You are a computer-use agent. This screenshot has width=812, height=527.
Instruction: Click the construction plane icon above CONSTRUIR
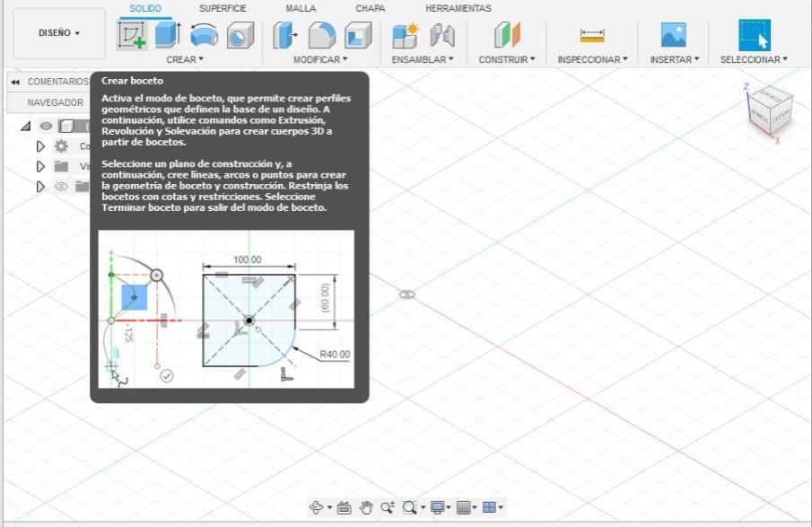(x=507, y=35)
